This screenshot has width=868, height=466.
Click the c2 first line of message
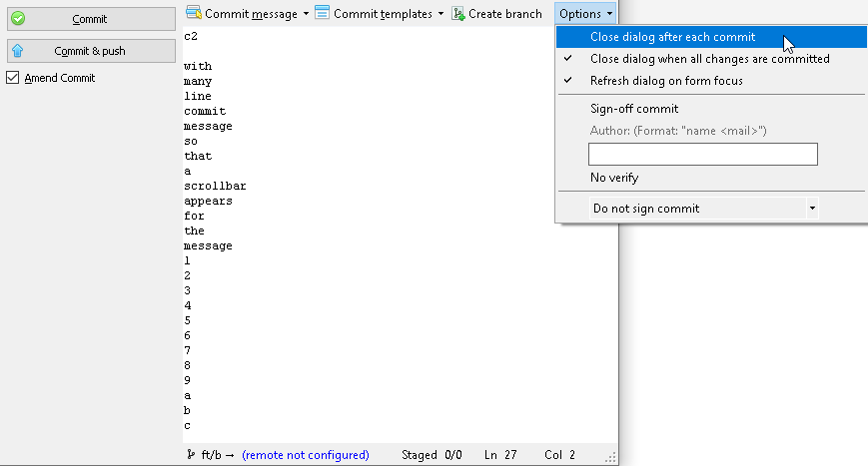pyautogui.click(x=191, y=37)
